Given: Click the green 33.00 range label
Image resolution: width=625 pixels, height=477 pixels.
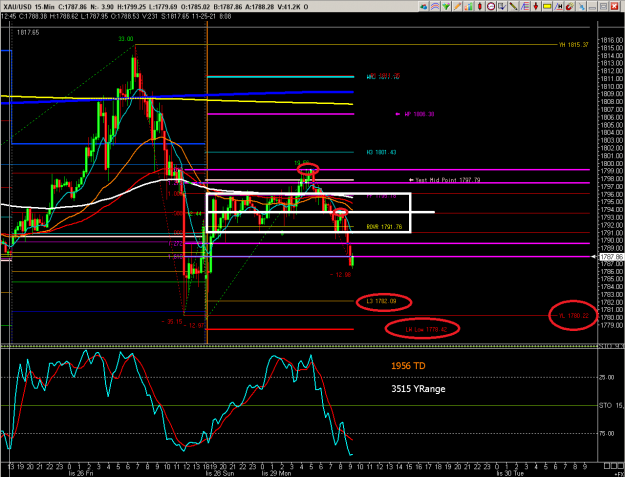Looking at the screenshot, I should [x=126, y=39].
